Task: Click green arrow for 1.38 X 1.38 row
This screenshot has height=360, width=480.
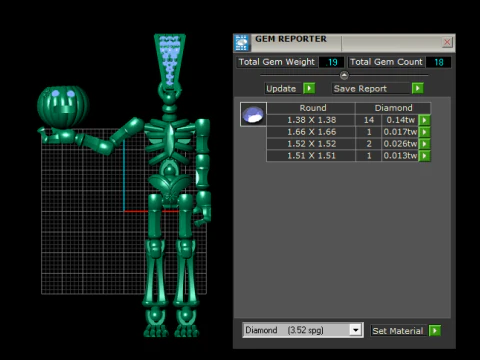Action: (x=424, y=120)
